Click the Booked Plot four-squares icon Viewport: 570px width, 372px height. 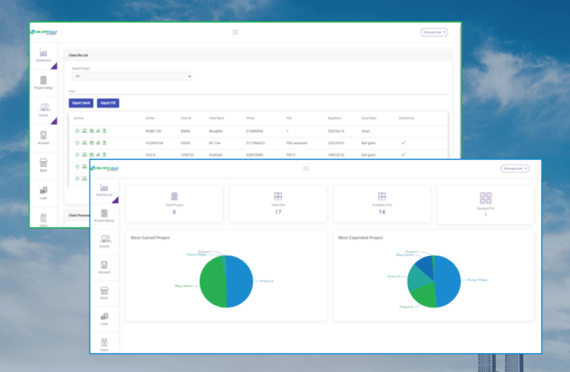[x=486, y=198]
